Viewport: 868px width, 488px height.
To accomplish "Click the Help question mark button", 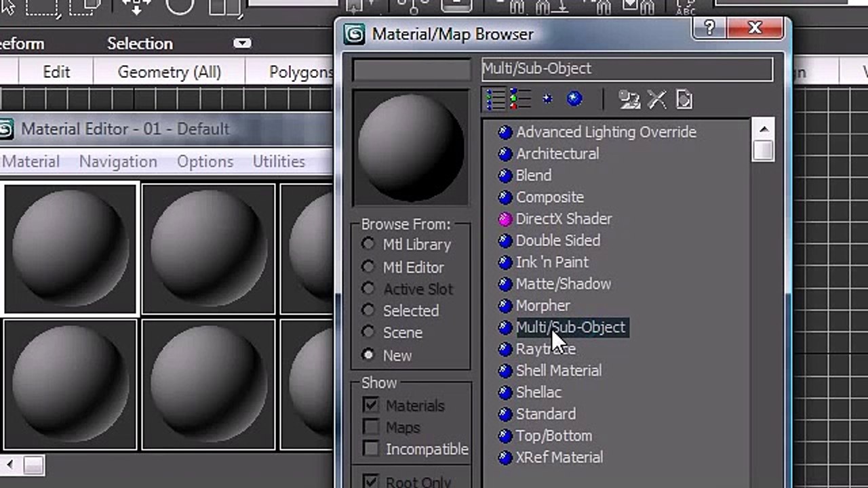I will pos(709,28).
